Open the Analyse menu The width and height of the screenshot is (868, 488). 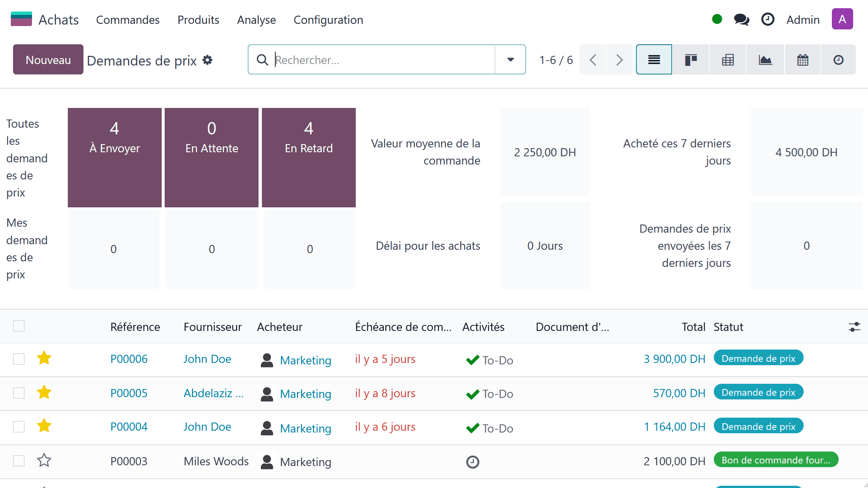tap(256, 20)
